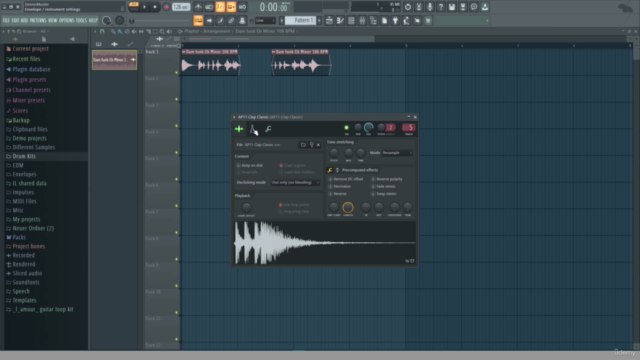Viewport: 640px width, 360px height.
Task: Open the Piano roll view from the toolbar
Action: click(x=340, y=20)
